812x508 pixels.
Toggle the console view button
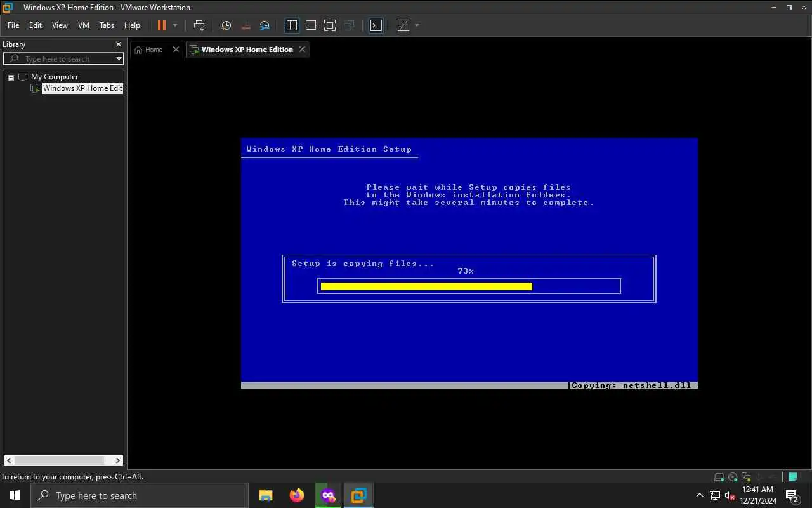(x=376, y=25)
